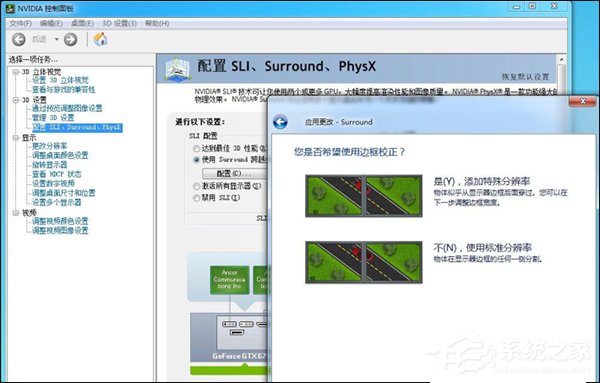Select 达到最佳 3D 性能 radio button
Screen dimensions: 600x383
coord(197,148)
